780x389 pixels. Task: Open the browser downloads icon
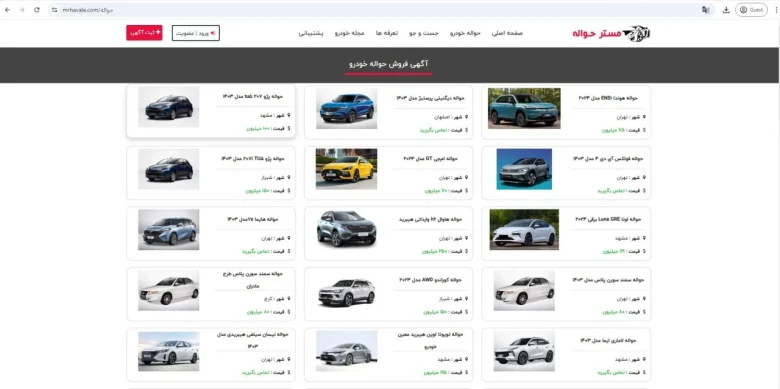click(726, 10)
